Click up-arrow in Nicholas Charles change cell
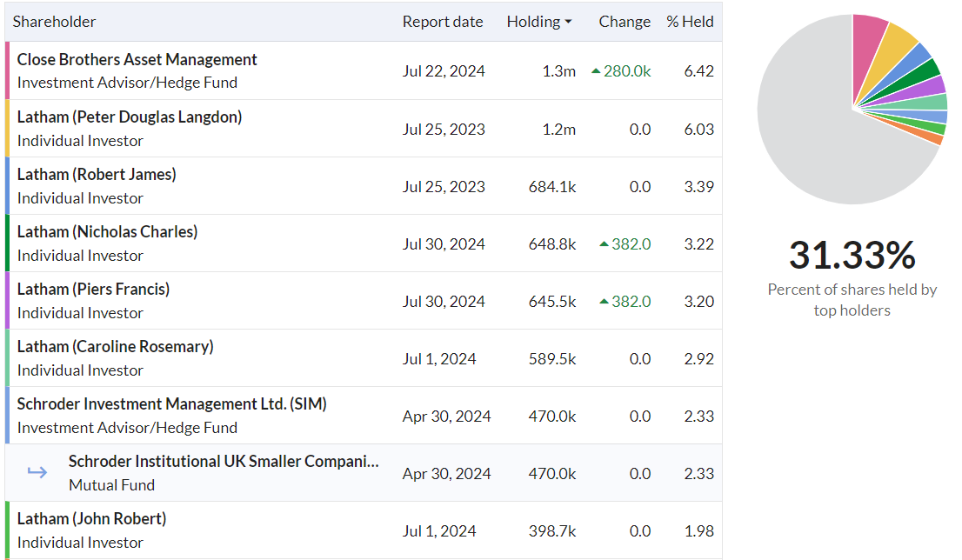The image size is (962, 560). pos(604,244)
